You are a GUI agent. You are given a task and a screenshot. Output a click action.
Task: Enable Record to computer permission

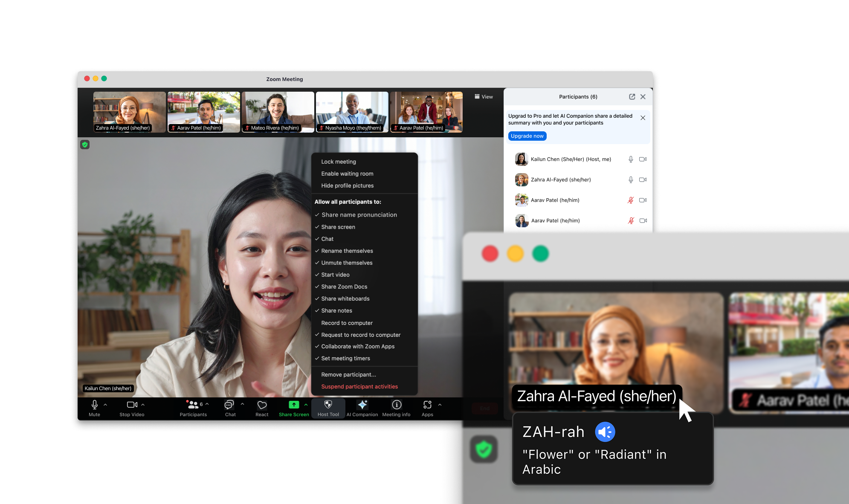(347, 323)
